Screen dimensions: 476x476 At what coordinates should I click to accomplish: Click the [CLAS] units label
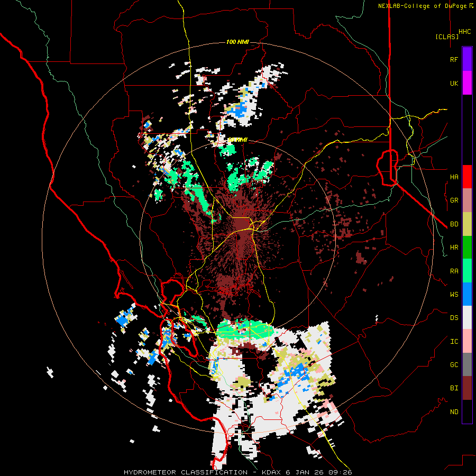tap(447, 36)
